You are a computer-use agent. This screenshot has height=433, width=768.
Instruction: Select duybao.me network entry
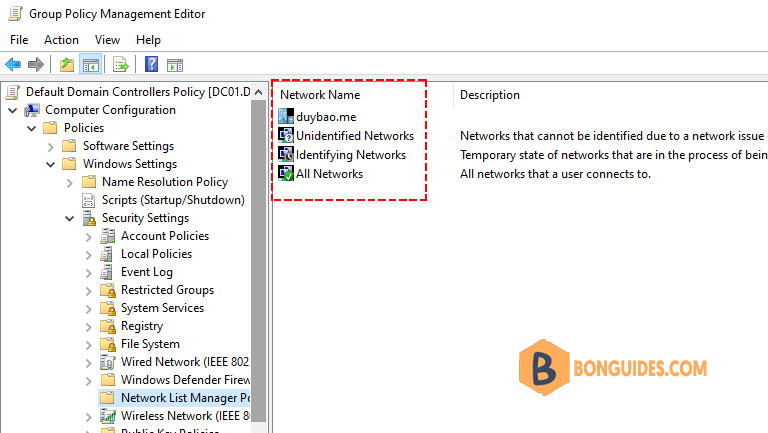click(x=326, y=117)
